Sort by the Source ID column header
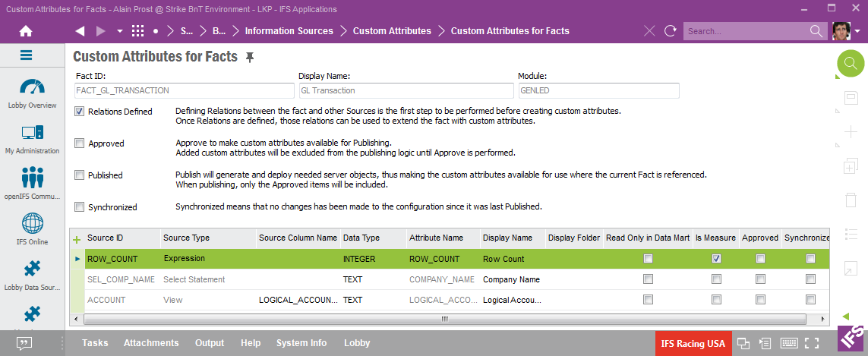This screenshot has width=868, height=356. click(122, 238)
